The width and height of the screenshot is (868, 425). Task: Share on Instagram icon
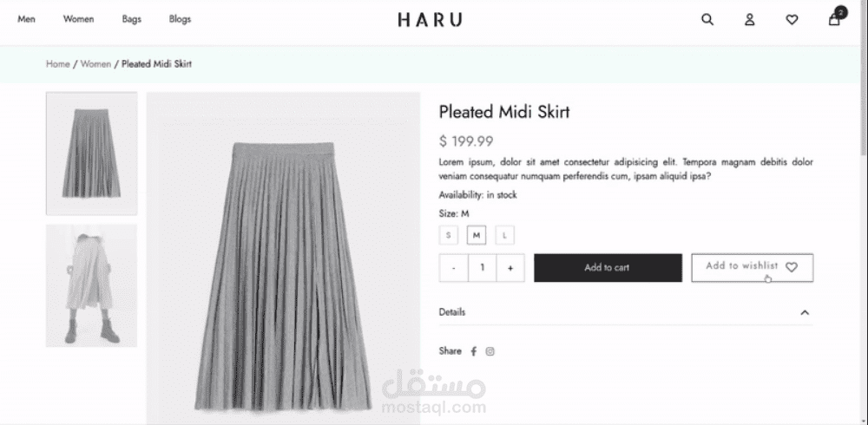(x=490, y=351)
